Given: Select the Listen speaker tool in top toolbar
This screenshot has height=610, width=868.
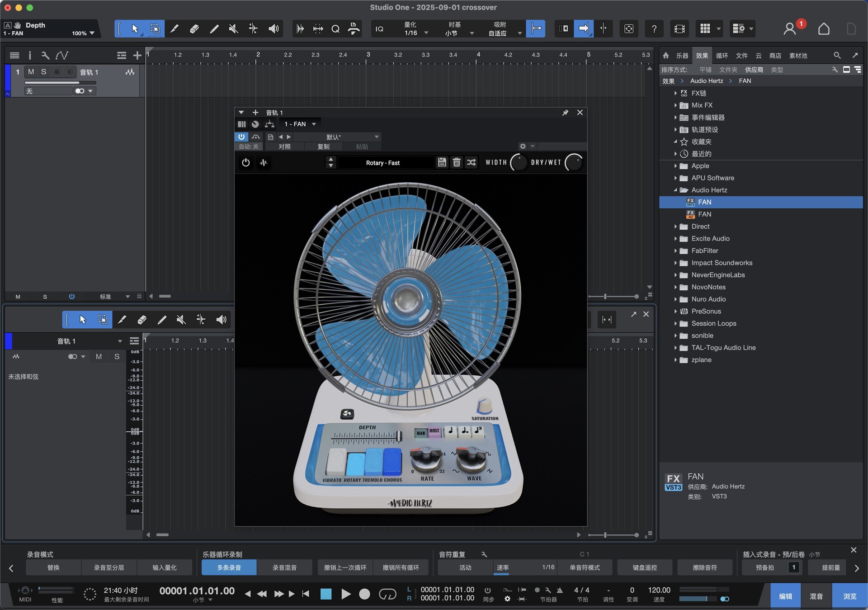Looking at the screenshot, I should (273, 29).
